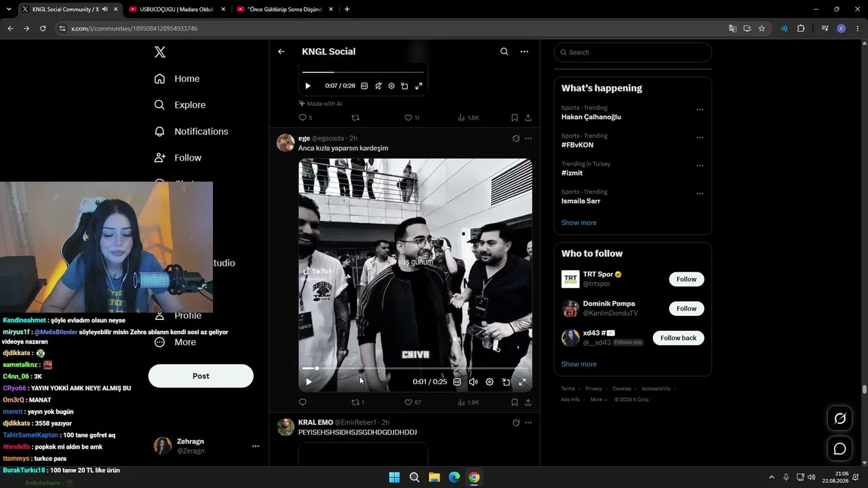Like the post with 11 likes
This screenshot has height=488, width=868.
[412, 117]
